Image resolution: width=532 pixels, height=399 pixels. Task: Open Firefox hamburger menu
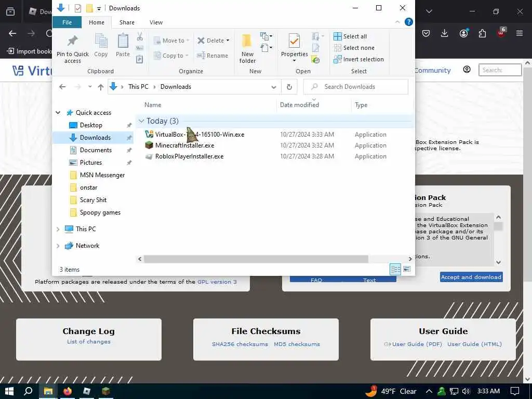pyautogui.click(x=520, y=33)
